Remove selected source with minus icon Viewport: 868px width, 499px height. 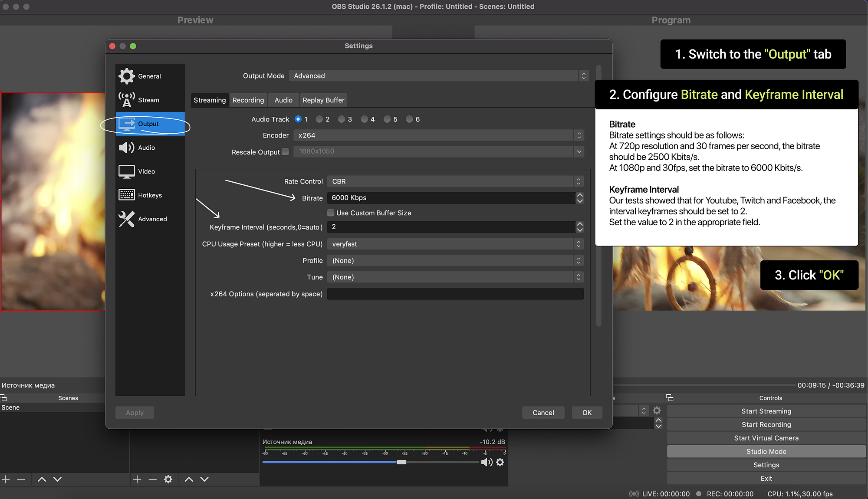[152, 479]
